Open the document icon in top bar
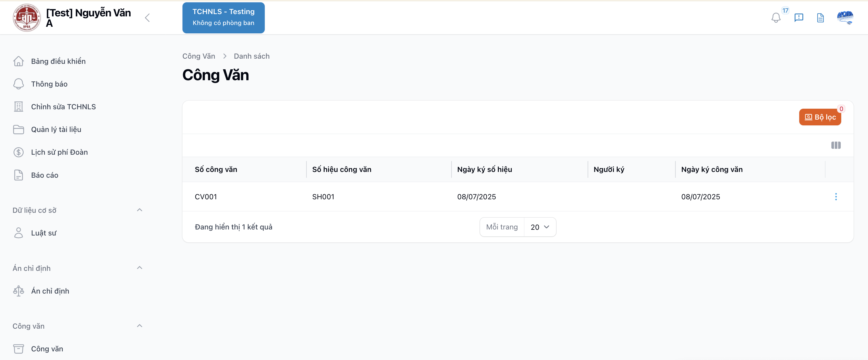 point(820,18)
